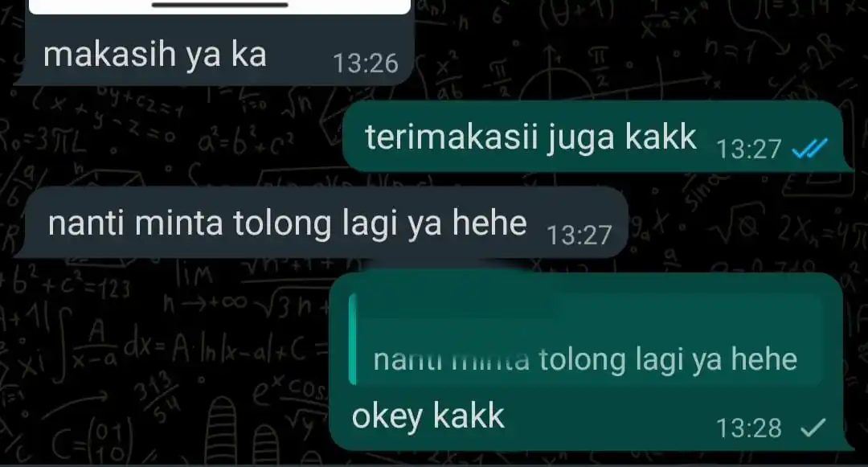868x467 pixels.
Task: Open the quoted reply preview inside the green bubble
Action: (x=586, y=339)
